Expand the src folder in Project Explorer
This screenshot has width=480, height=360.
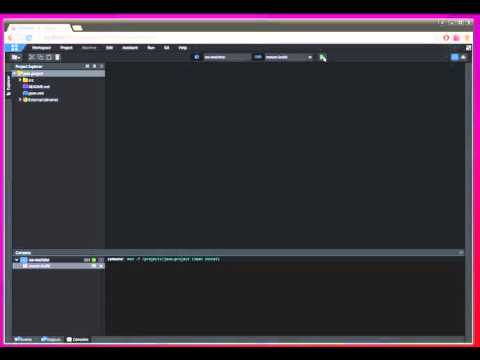tap(20, 80)
